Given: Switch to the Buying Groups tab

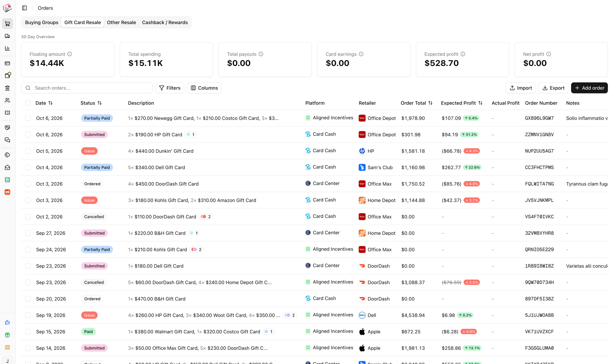Looking at the screenshot, I should tap(42, 22).
